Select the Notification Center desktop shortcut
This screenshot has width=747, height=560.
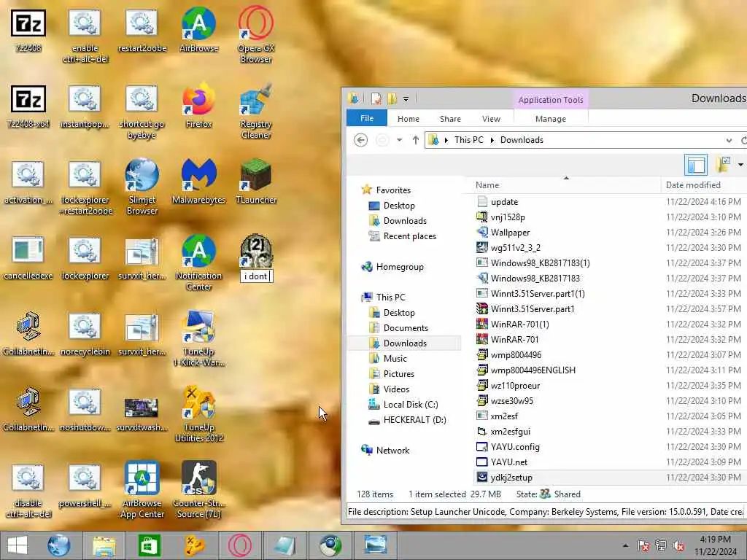[x=198, y=262]
